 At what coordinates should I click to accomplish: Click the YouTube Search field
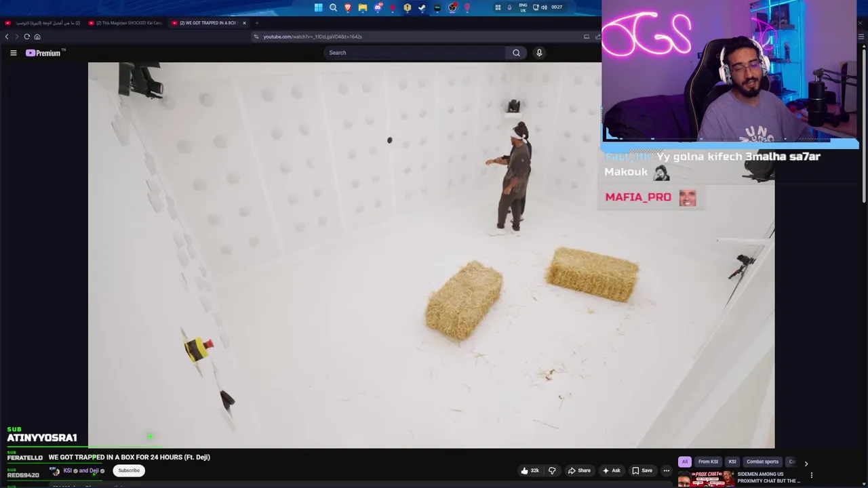click(x=415, y=53)
